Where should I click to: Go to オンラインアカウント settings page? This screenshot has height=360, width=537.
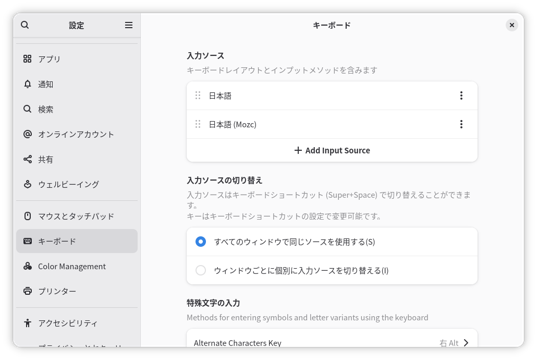[77, 134]
